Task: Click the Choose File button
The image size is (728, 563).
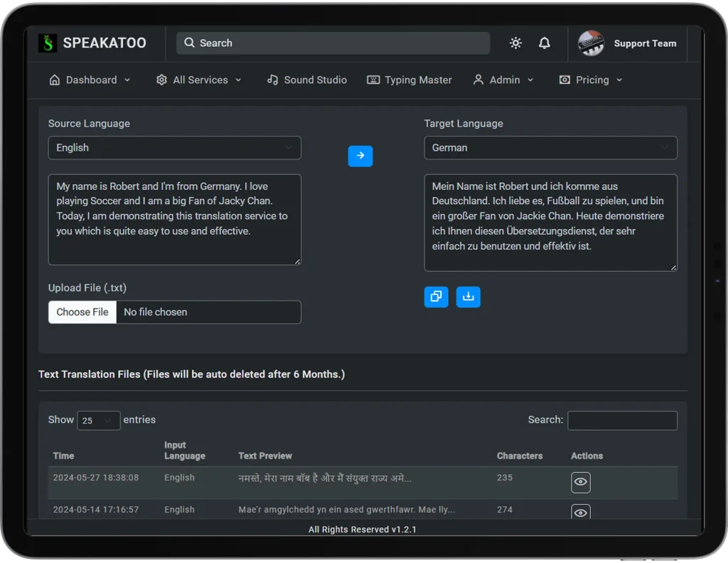Action: (82, 312)
